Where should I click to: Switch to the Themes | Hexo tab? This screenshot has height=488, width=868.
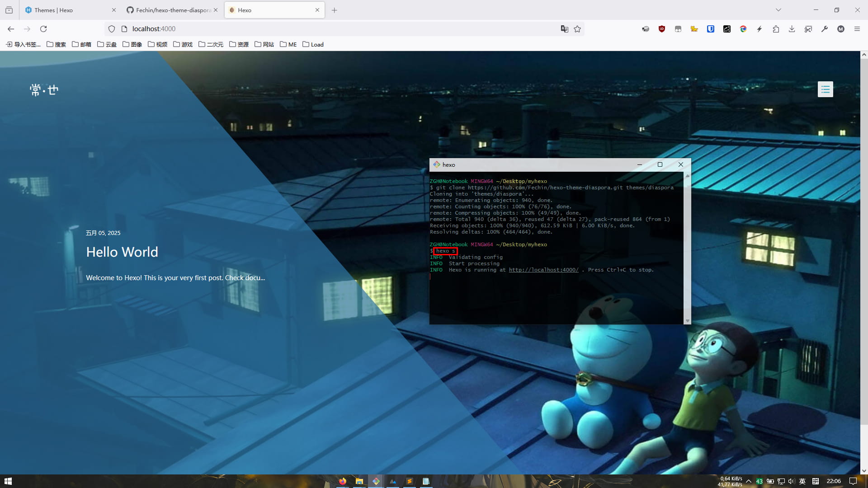click(53, 10)
